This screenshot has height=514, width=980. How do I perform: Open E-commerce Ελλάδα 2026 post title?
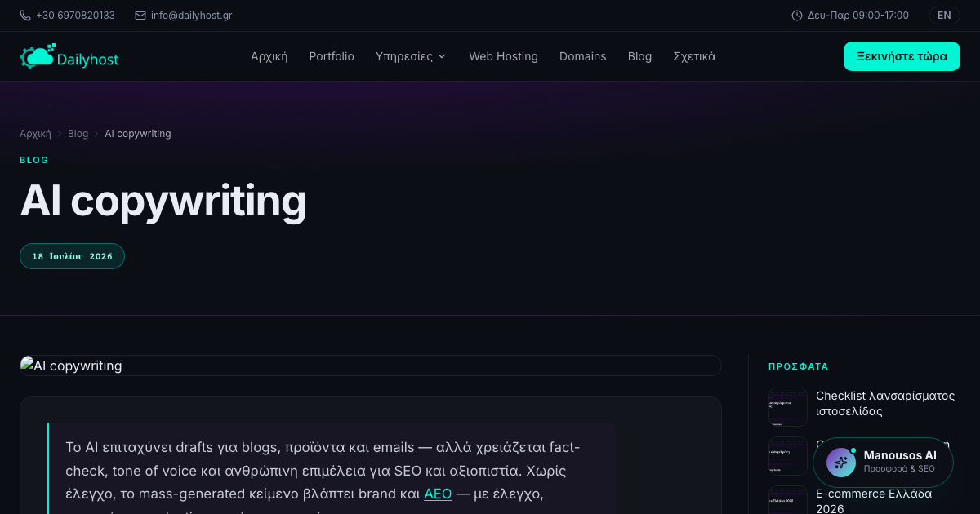point(874,501)
